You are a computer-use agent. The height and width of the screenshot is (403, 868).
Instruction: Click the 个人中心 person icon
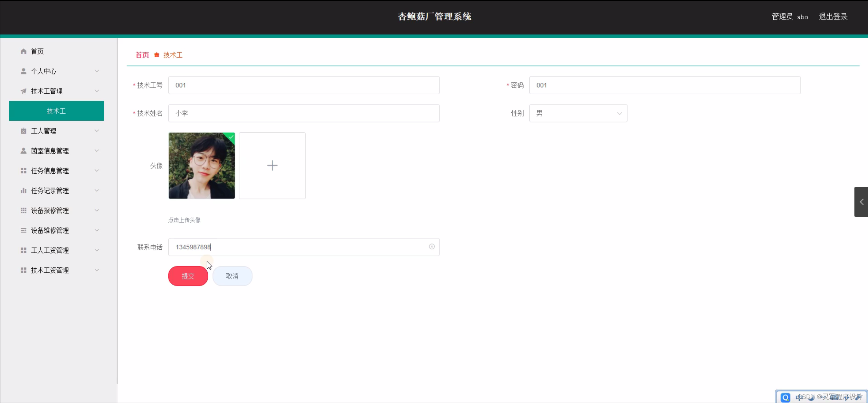pos(23,71)
